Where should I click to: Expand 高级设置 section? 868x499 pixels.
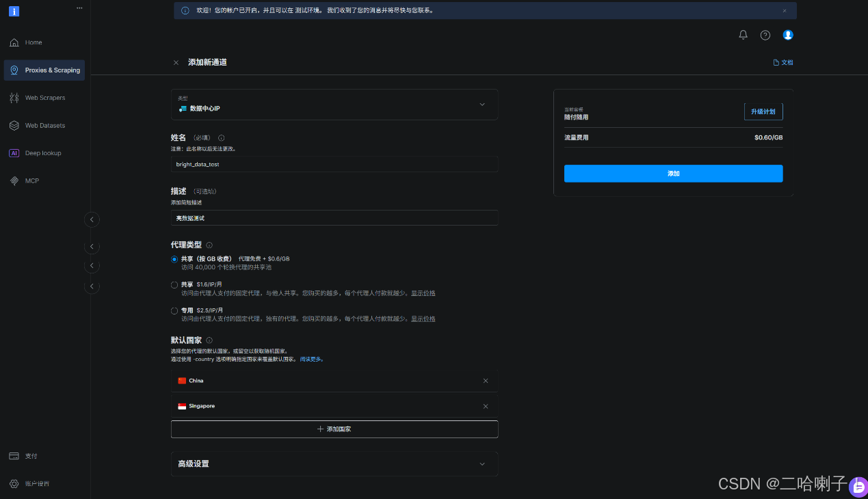(334, 463)
